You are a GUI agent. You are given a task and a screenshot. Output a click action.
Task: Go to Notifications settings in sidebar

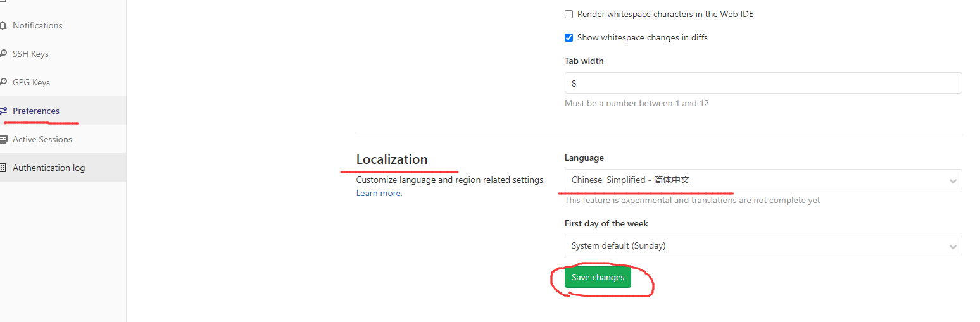coord(37,25)
